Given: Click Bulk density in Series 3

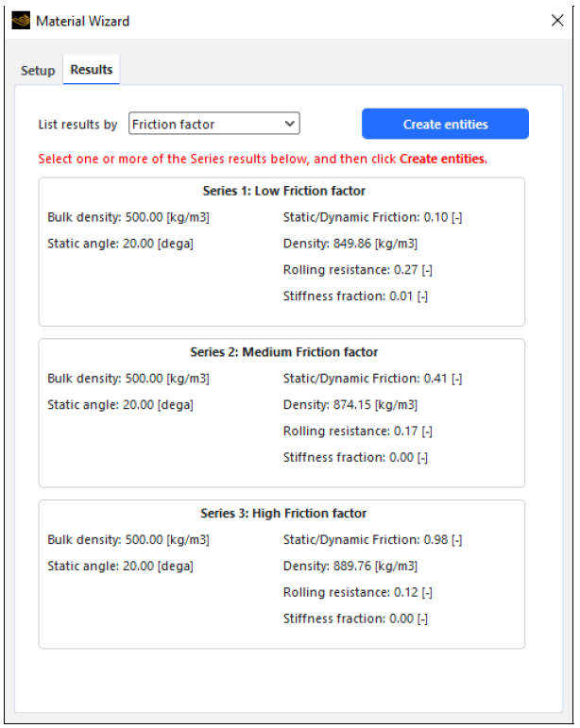Looking at the screenshot, I should pos(128,539).
